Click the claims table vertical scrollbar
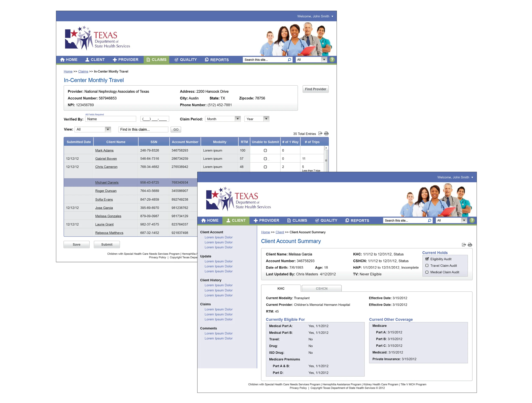532x403 pixels. click(326, 159)
